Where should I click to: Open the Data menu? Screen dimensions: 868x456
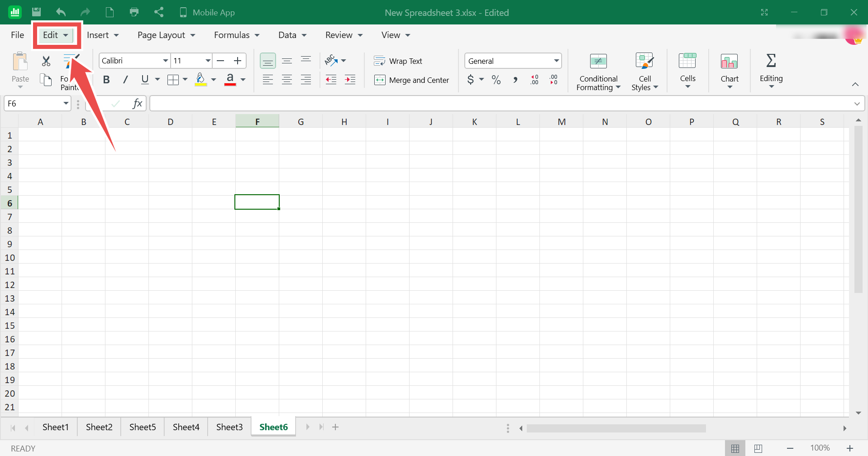click(x=292, y=35)
